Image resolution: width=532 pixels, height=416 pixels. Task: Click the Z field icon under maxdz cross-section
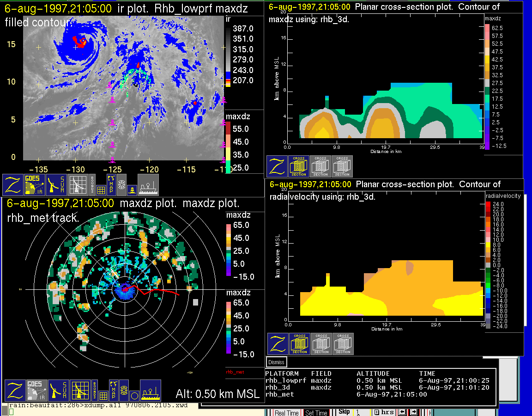coord(277,166)
